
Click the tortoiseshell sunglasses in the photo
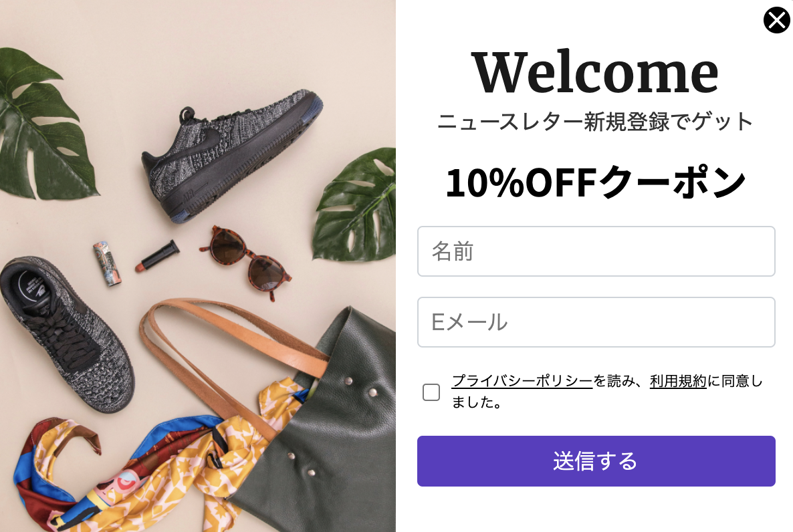pyautogui.click(x=246, y=261)
